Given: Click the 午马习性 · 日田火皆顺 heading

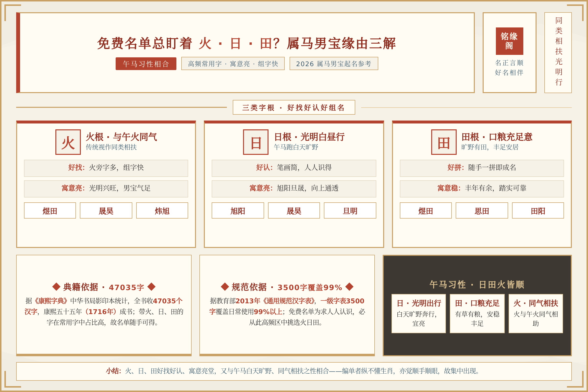Looking at the screenshot, I should [477, 284].
